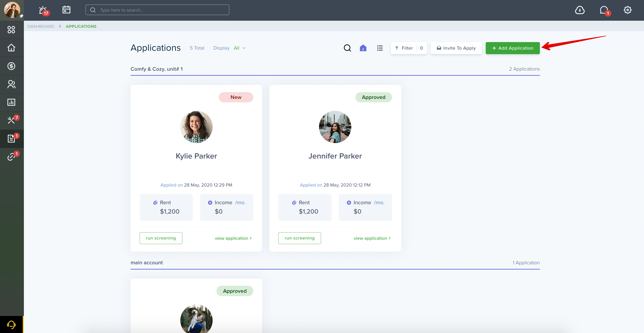Click the 5 Total count label
This screenshot has width=644, height=333.
point(197,48)
